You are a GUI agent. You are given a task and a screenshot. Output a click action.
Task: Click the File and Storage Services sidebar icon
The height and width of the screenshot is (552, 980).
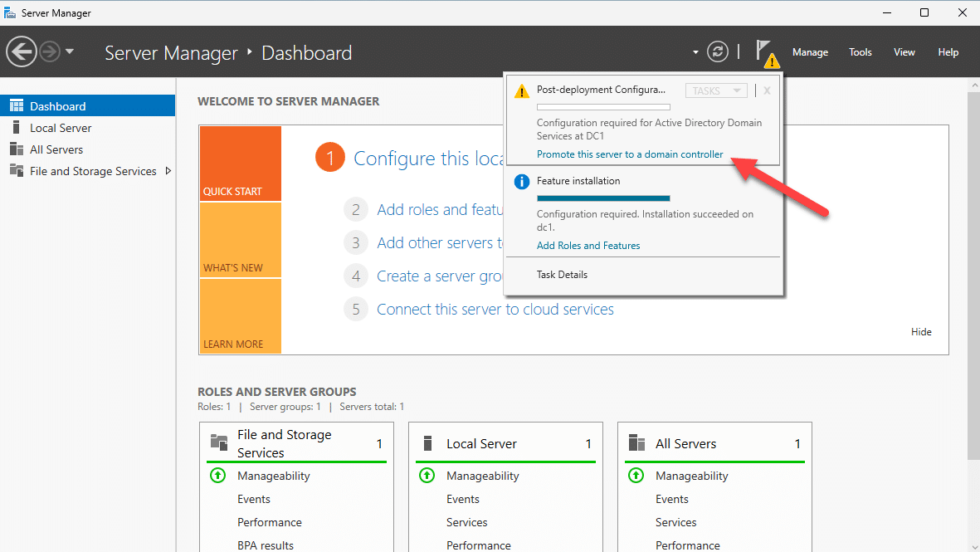click(17, 171)
